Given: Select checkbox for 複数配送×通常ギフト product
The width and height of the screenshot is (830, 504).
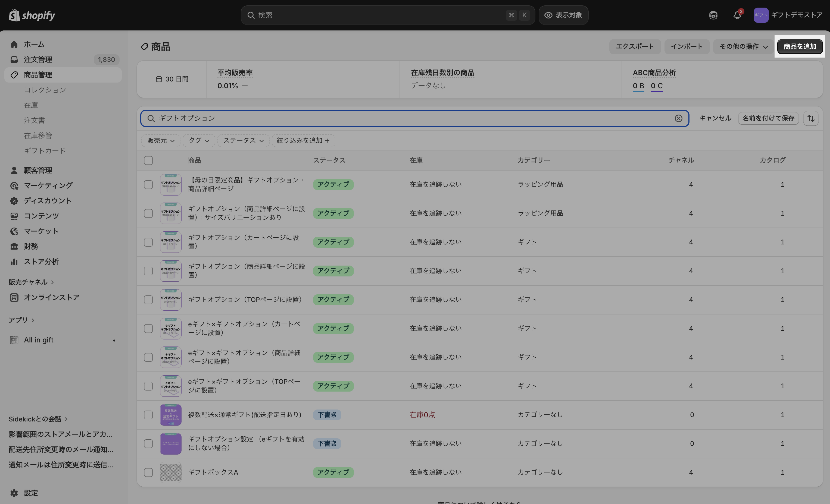Looking at the screenshot, I should [x=148, y=415].
